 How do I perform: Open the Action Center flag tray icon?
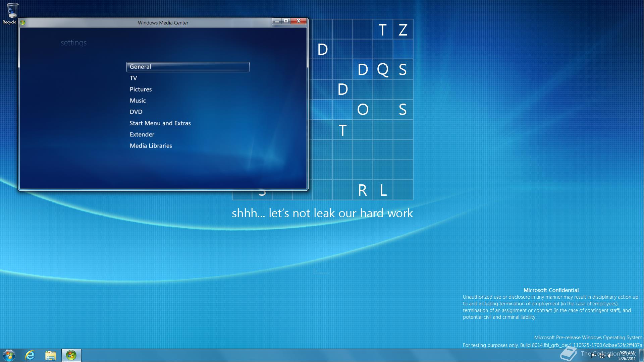tap(594, 356)
